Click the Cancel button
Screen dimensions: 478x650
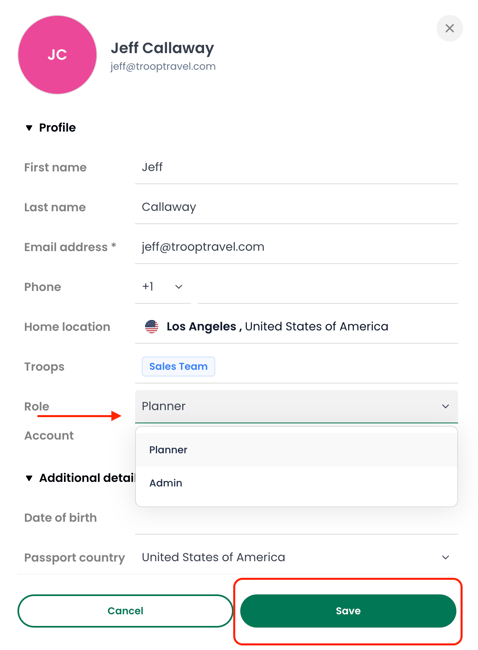click(125, 611)
